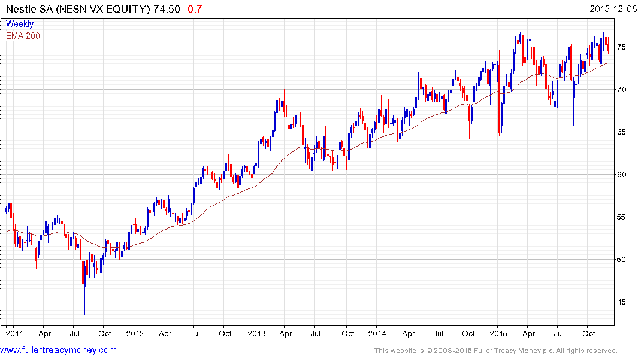Screen dimensions: 644x359
Task: Click the '70' price axis label
Action: click(621, 89)
